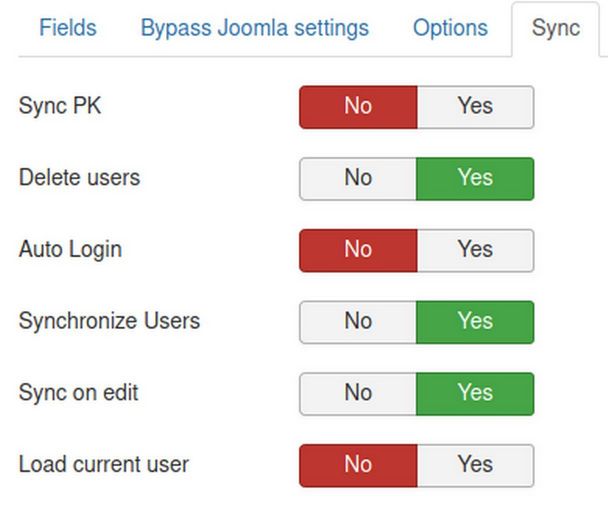Select Yes for Sync on edit
The width and height of the screenshot is (608, 505).
pos(475,393)
